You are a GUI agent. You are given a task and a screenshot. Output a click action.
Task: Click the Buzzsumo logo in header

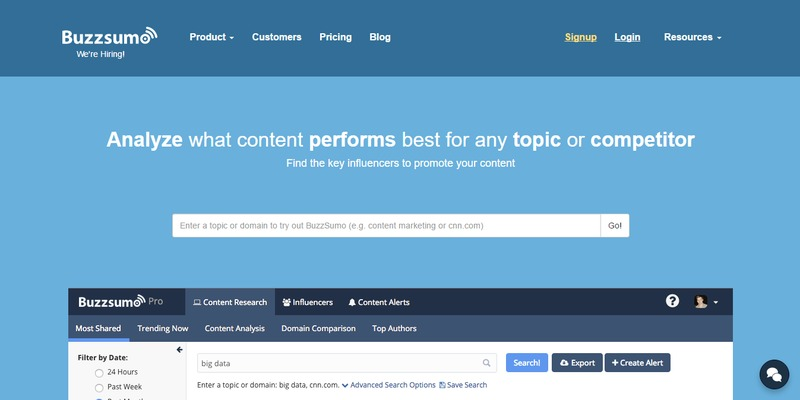tap(109, 37)
